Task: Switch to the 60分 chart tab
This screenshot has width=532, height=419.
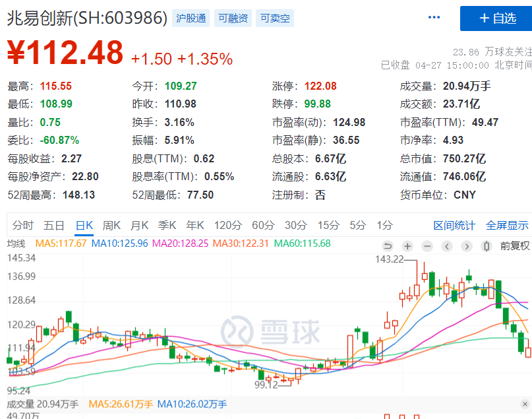Action: click(262, 225)
